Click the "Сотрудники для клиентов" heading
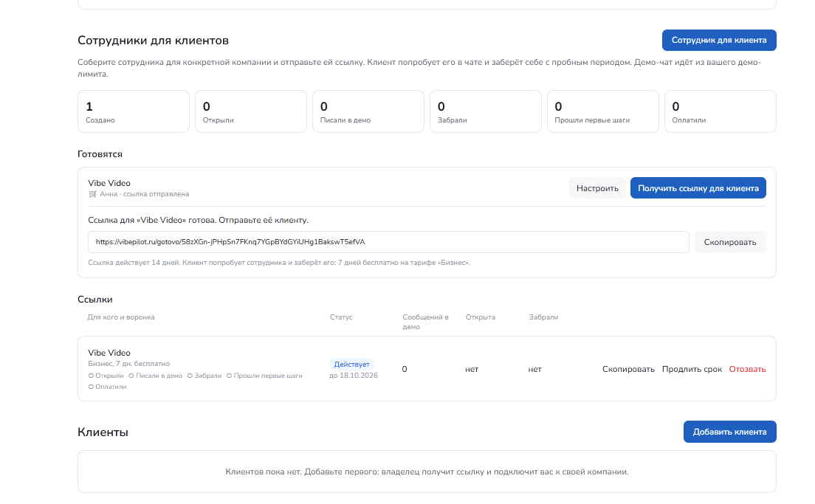The height and width of the screenshot is (504, 815). (x=153, y=41)
